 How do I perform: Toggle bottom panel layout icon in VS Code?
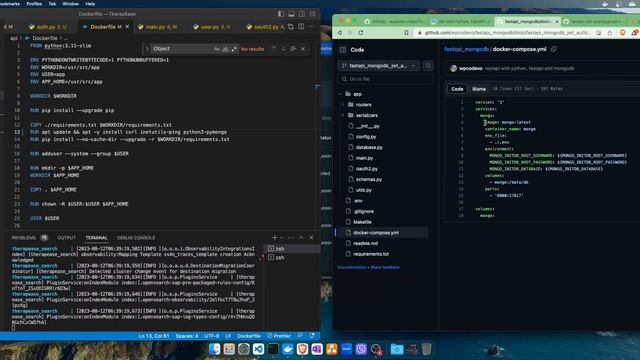(291, 14)
